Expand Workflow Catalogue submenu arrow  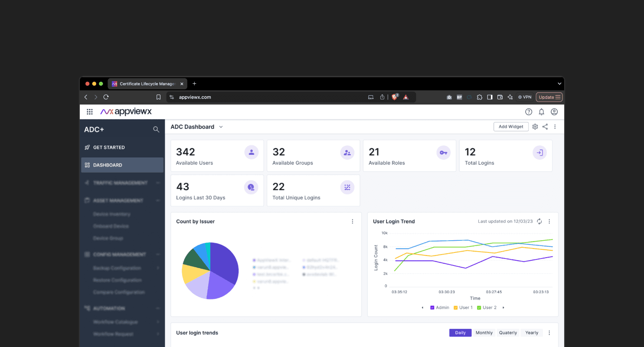click(158, 322)
